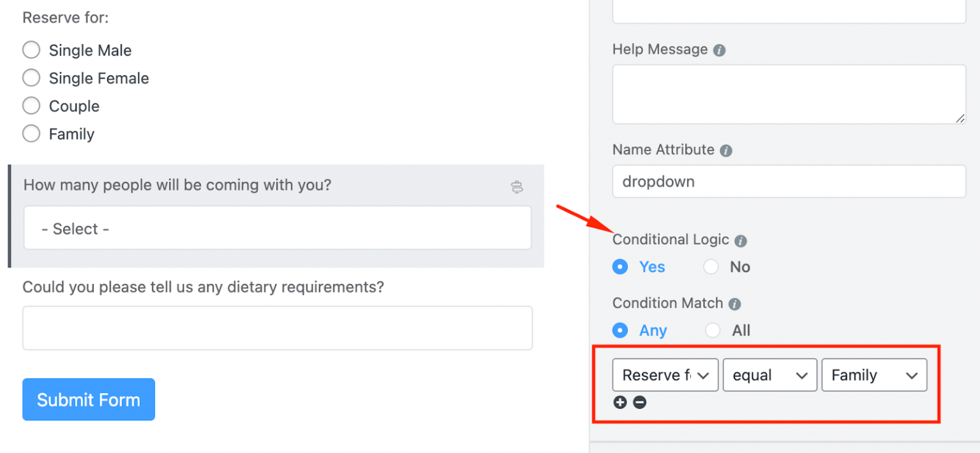Click the drag handle on the selected dropdown field
The image size is (980, 453).
click(517, 187)
